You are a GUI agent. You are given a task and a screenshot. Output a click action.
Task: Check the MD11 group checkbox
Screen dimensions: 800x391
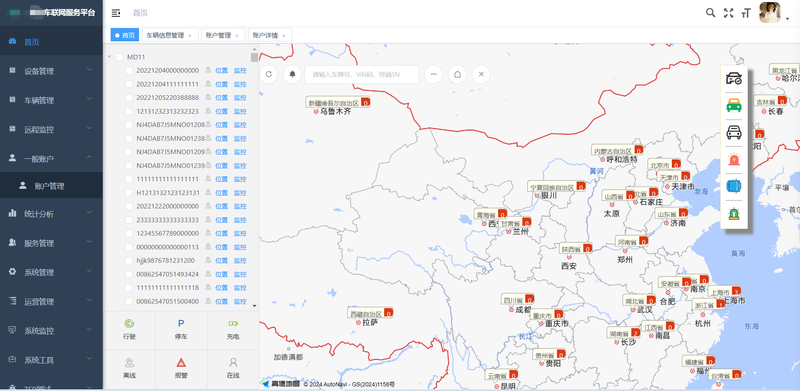(x=119, y=57)
